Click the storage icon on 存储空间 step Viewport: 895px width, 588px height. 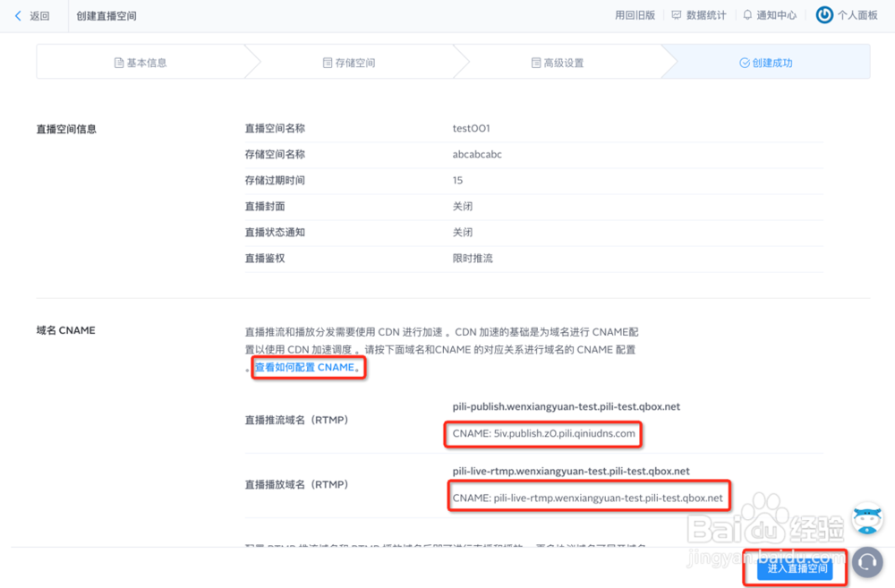[328, 62]
